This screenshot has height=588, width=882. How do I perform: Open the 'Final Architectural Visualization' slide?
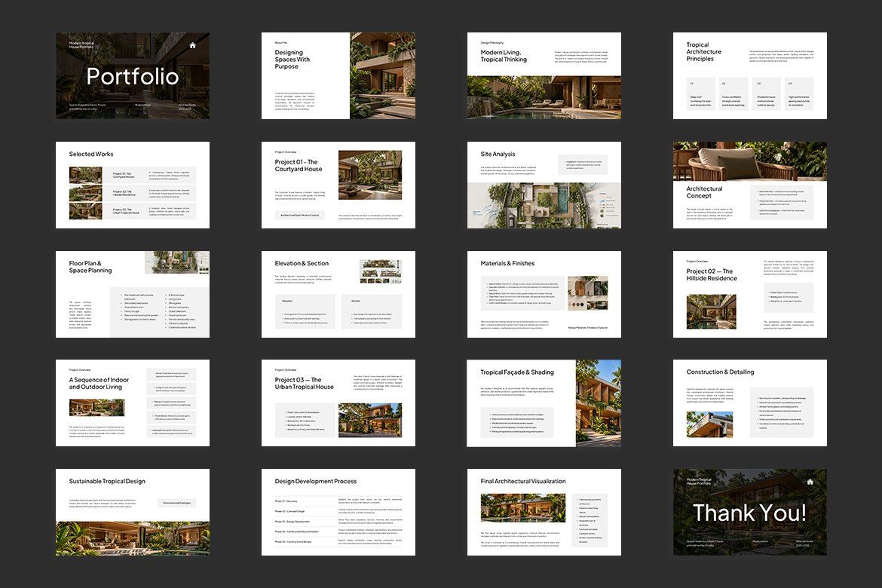[x=544, y=512]
